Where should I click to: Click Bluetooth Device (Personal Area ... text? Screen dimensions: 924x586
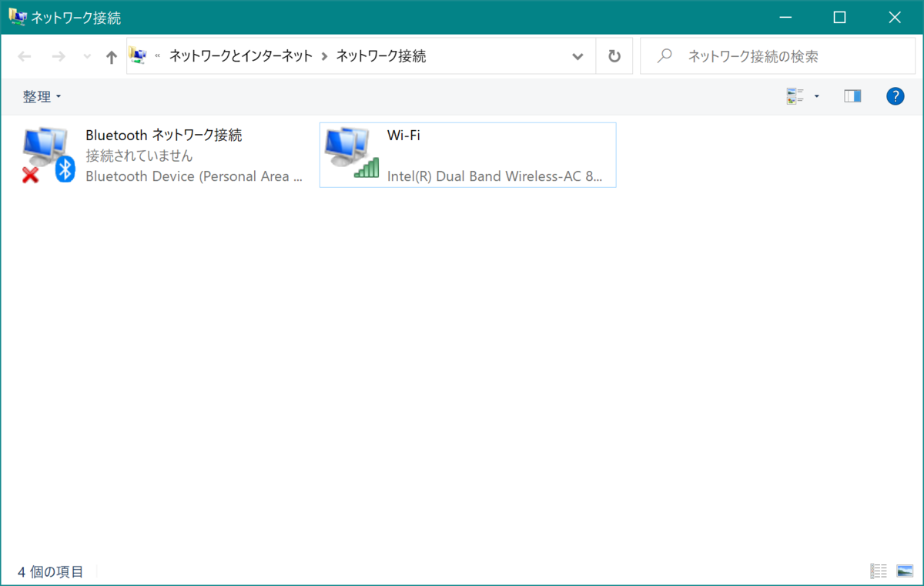193,176
